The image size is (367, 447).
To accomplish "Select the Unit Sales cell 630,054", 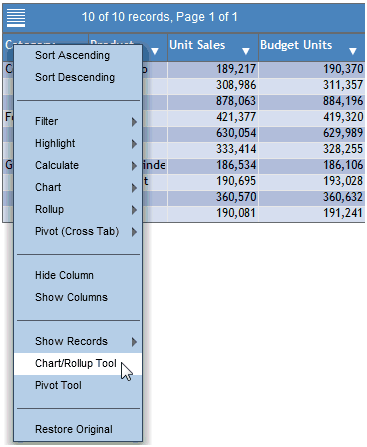I will click(x=213, y=133).
